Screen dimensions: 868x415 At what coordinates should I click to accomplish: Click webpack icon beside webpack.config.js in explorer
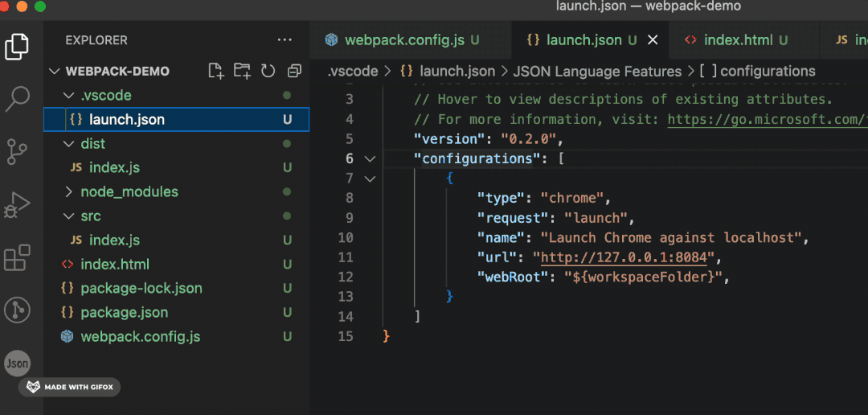pos(67,336)
